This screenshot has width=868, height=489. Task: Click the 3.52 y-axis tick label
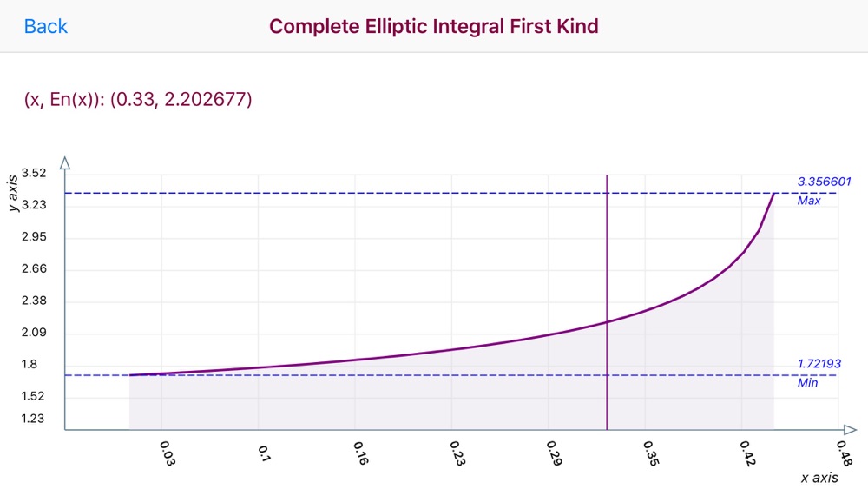[33, 173]
